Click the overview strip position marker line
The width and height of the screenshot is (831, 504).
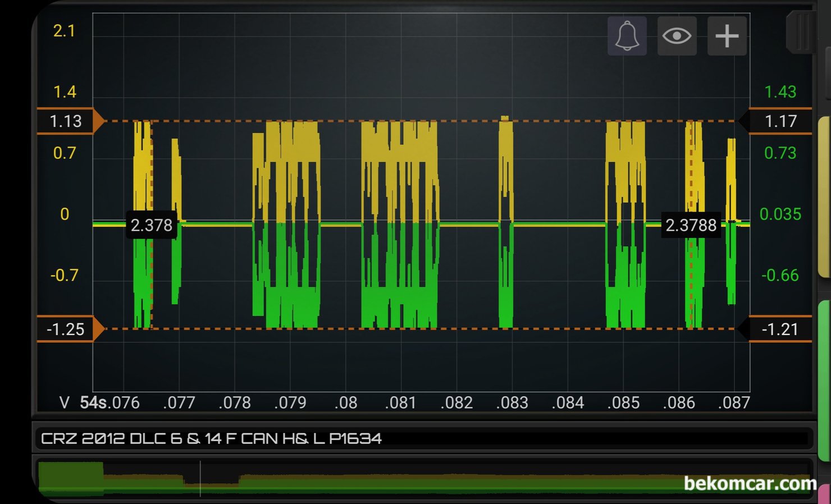pos(200,479)
